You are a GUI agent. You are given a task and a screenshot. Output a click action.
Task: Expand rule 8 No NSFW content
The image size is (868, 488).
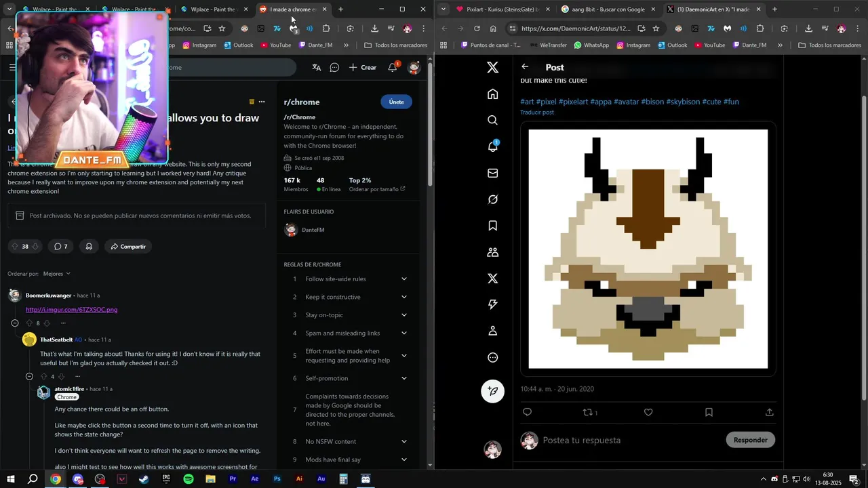[x=404, y=441]
